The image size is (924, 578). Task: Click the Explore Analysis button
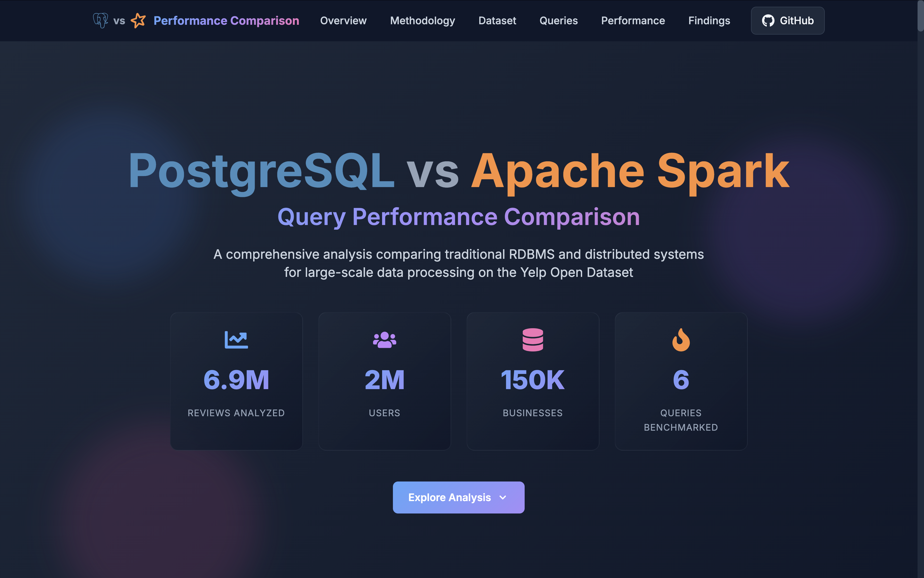[x=458, y=497]
